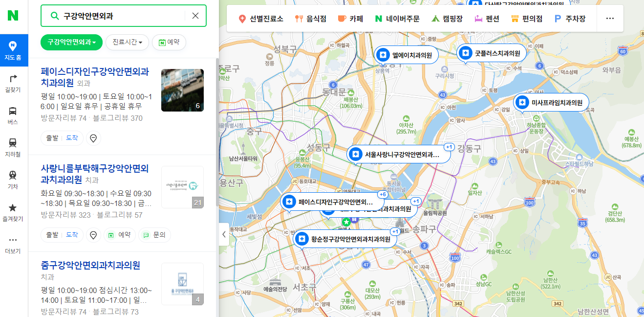Click 남산서울타워 label on map
The height and width of the screenshot is (317, 644).
pyautogui.click(x=243, y=159)
